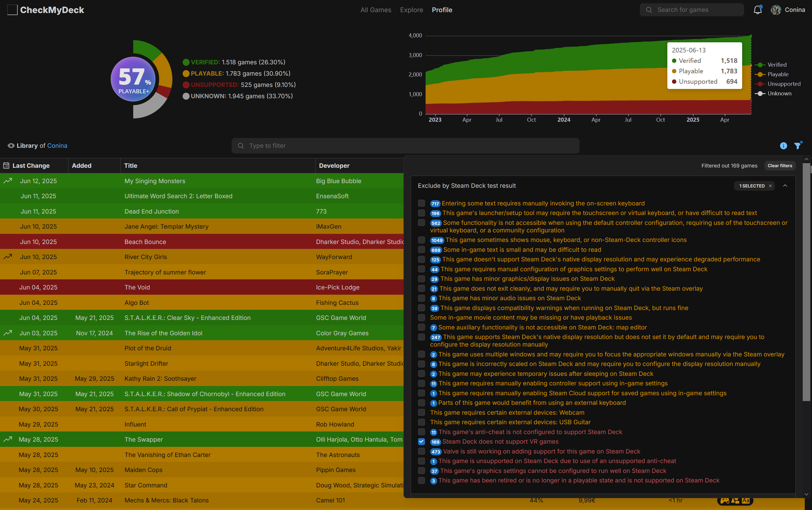Open the Conina library link

click(57, 146)
